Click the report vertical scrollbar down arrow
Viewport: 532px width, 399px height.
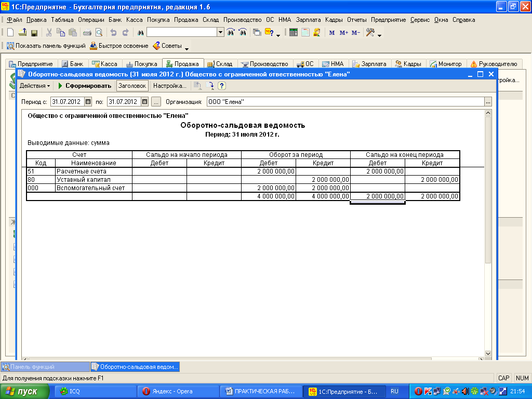(488, 353)
